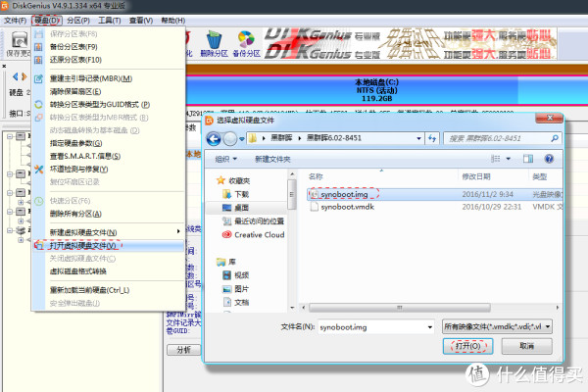Click the Open (O) button
The width and height of the screenshot is (588, 392).
(467, 346)
